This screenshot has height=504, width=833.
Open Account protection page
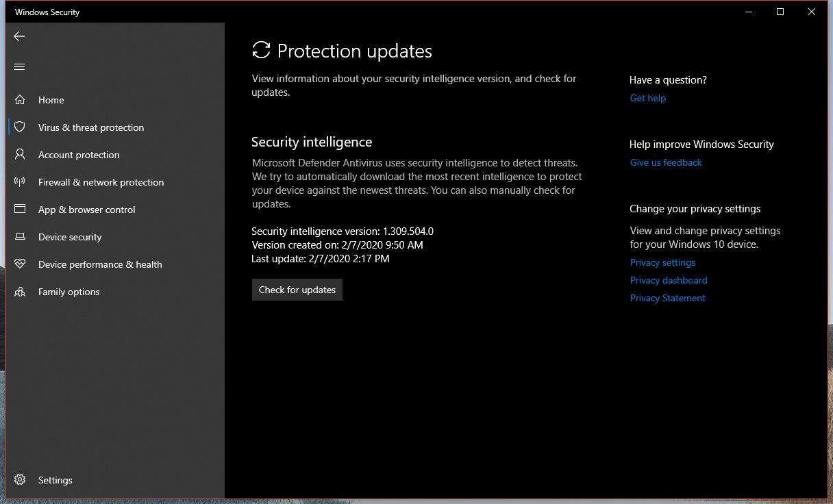pos(115,155)
